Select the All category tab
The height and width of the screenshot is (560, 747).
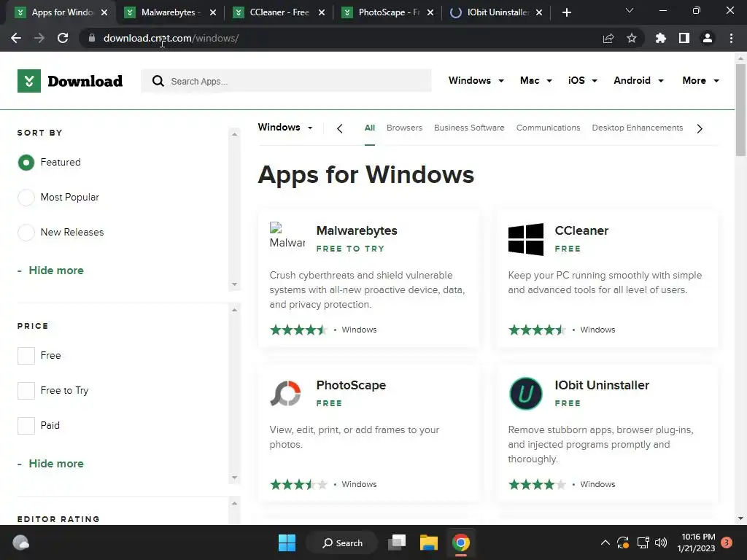coord(370,128)
